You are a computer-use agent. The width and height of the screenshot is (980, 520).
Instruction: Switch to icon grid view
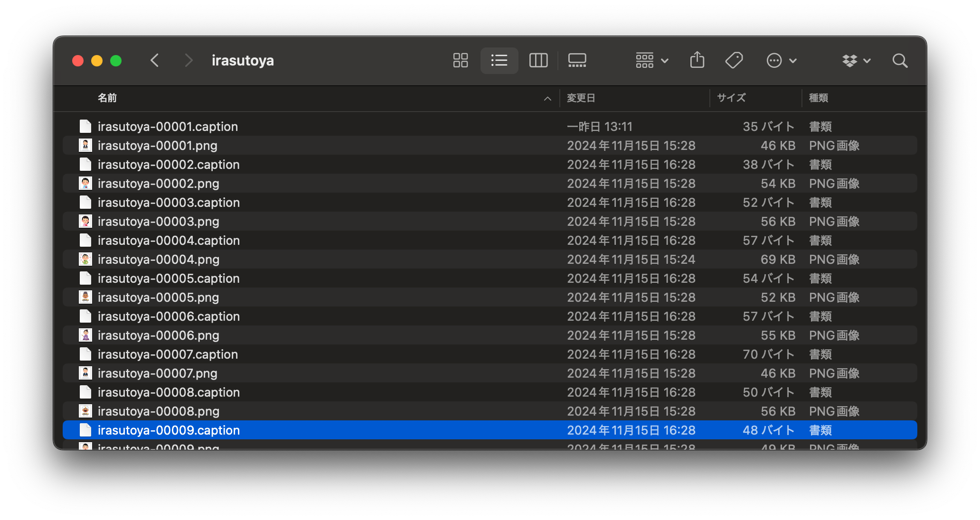pyautogui.click(x=460, y=61)
